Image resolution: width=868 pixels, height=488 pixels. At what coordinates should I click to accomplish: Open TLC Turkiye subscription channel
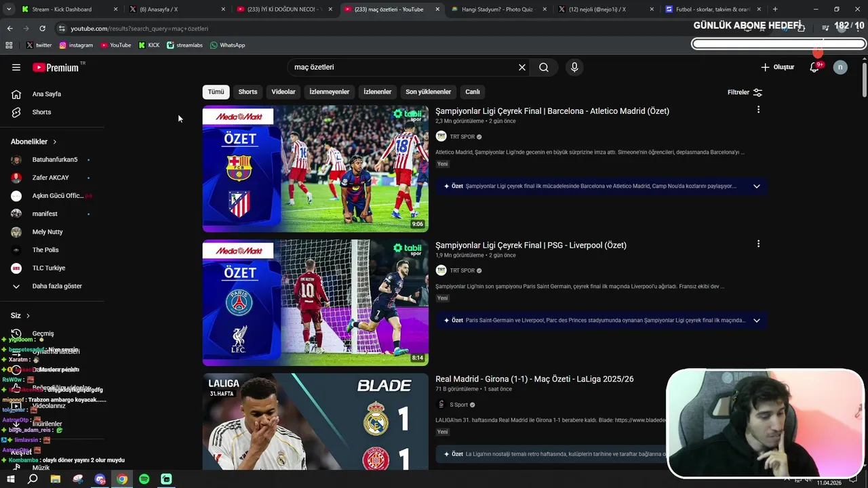tap(49, 268)
